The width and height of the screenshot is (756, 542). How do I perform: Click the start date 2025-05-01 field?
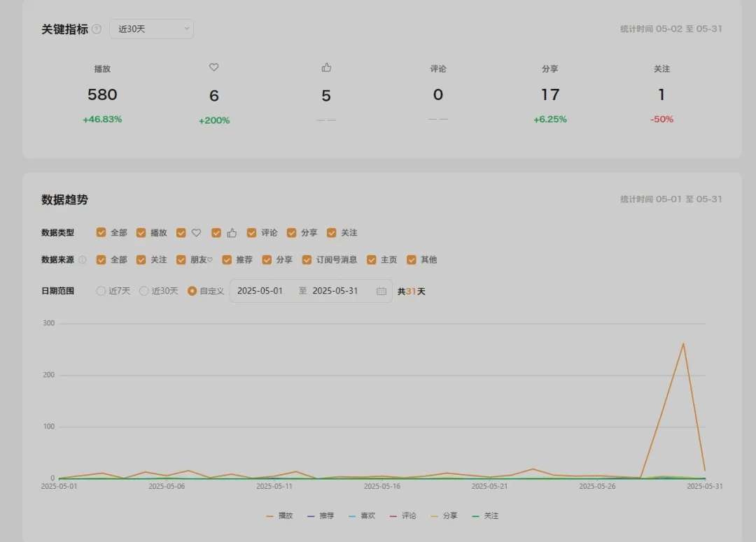click(260, 291)
